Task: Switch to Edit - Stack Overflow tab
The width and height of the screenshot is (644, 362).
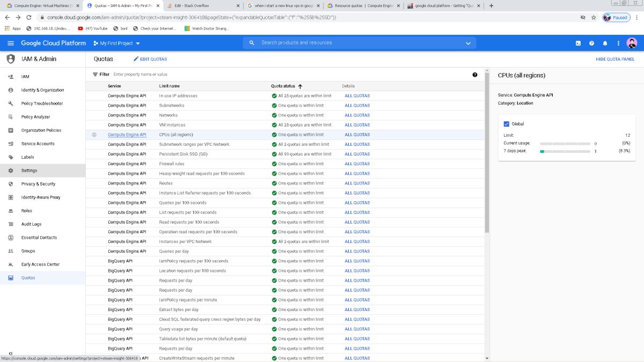Action: pyautogui.click(x=203, y=5)
